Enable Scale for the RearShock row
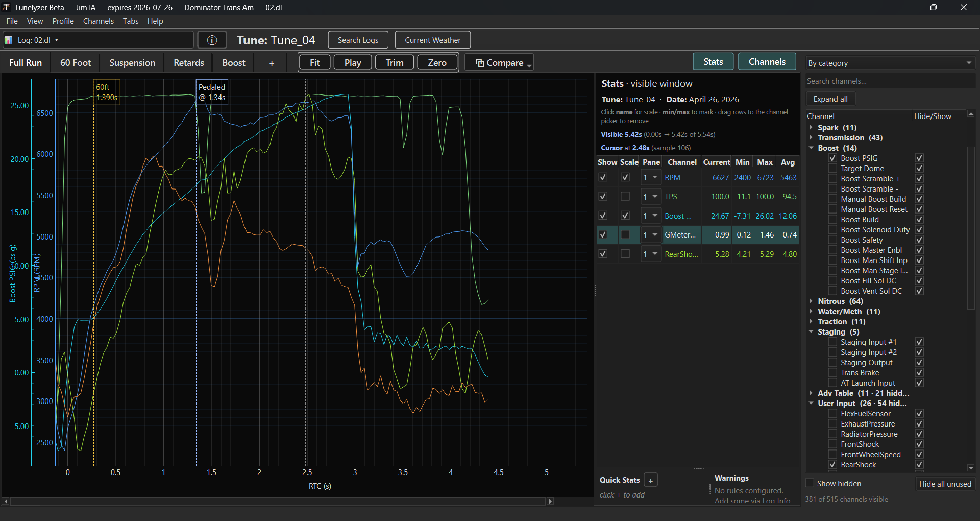Screen dimensions: 980x521 pos(625,254)
